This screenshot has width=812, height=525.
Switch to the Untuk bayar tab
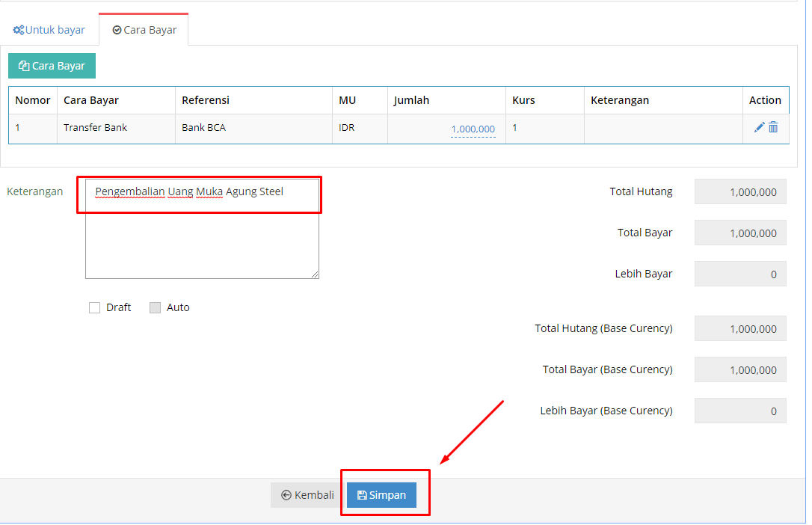[49, 31]
